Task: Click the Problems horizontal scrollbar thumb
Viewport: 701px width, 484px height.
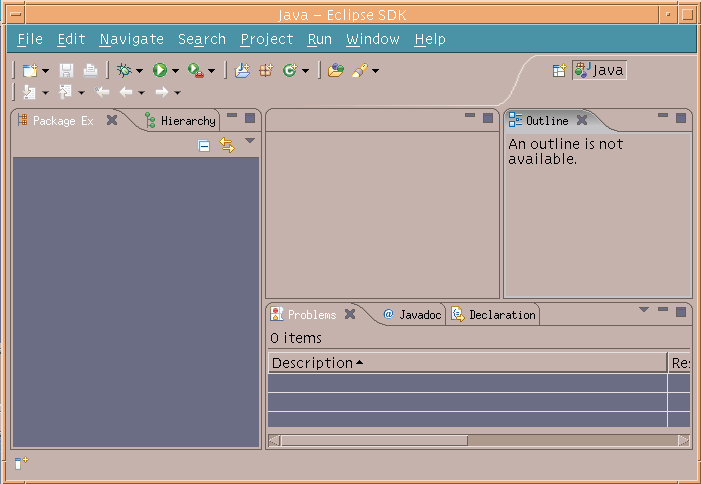Action: 374,441
